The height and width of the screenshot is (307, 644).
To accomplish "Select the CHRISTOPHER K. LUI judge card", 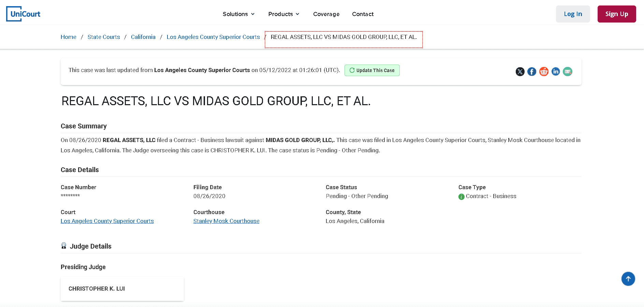I will [x=122, y=289].
